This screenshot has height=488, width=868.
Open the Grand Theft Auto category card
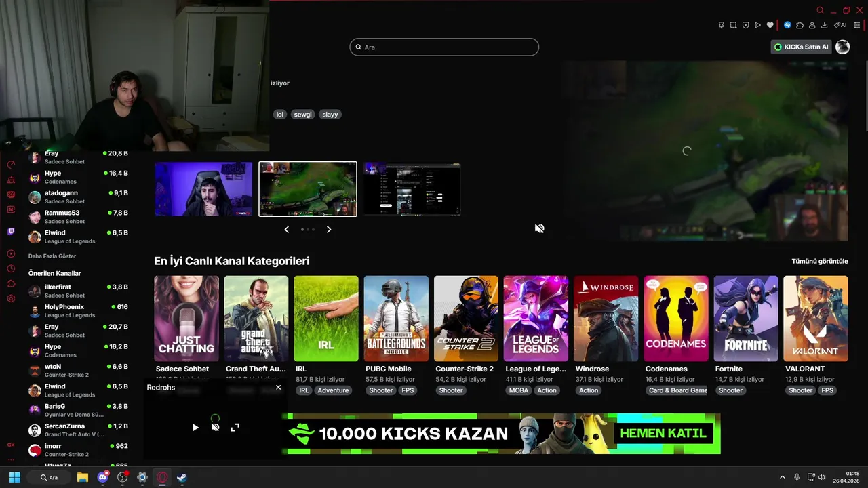coord(256,319)
